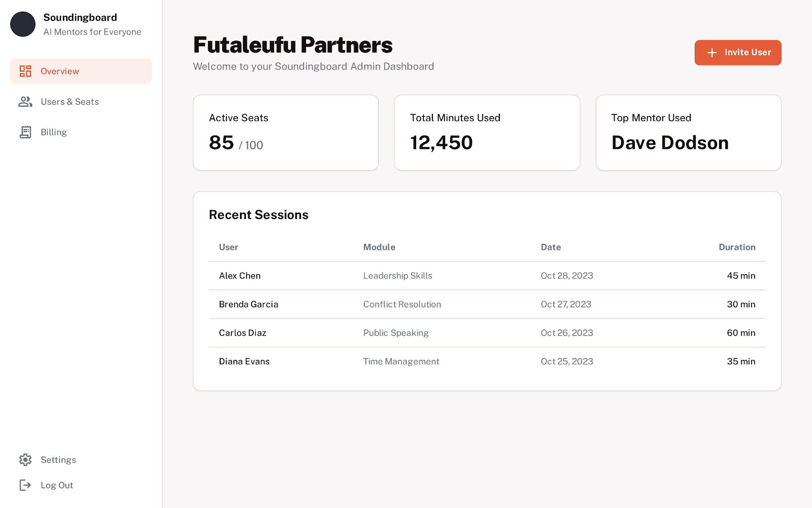Image resolution: width=812 pixels, height=508 pixels.
Task: Click the Oct 26, 2023 date cell
Action: coord(567,333)
